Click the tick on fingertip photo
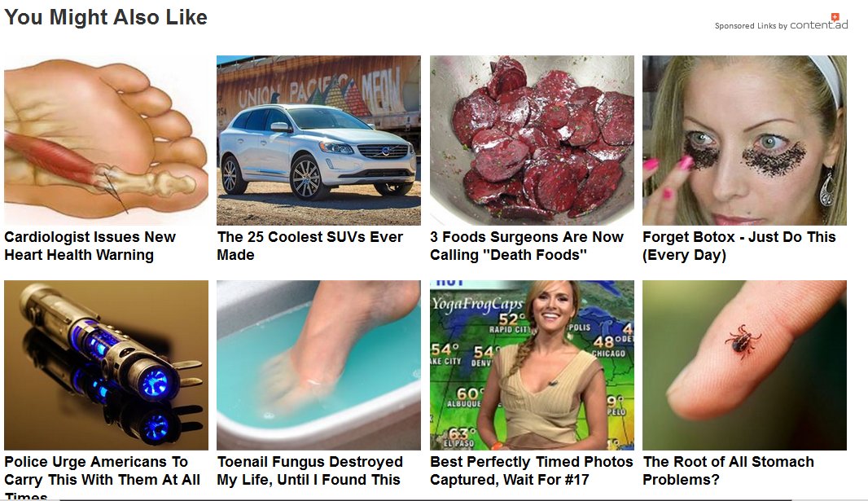Viewport: 868px width, 501px height. pyautogui.click(x=744, y=366)
